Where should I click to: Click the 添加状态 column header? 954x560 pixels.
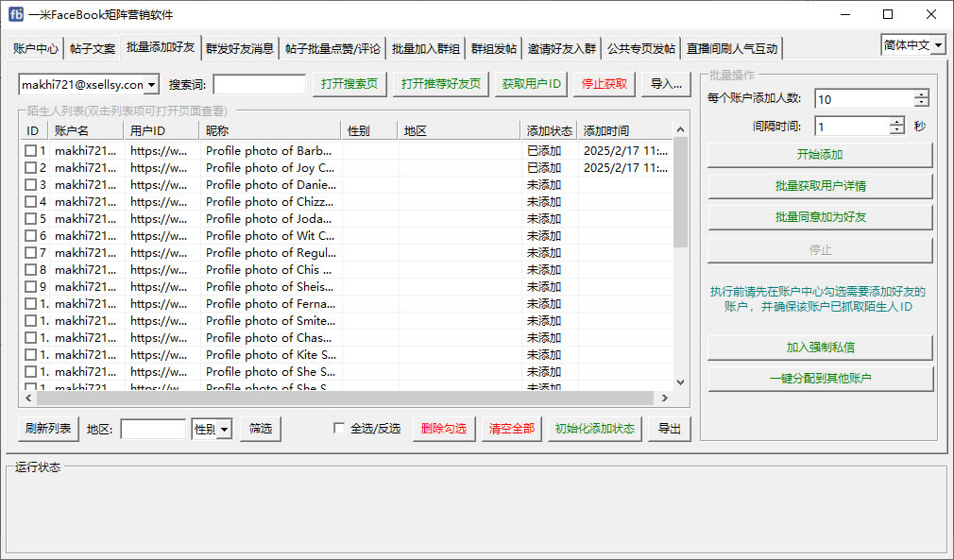(550, 130)
